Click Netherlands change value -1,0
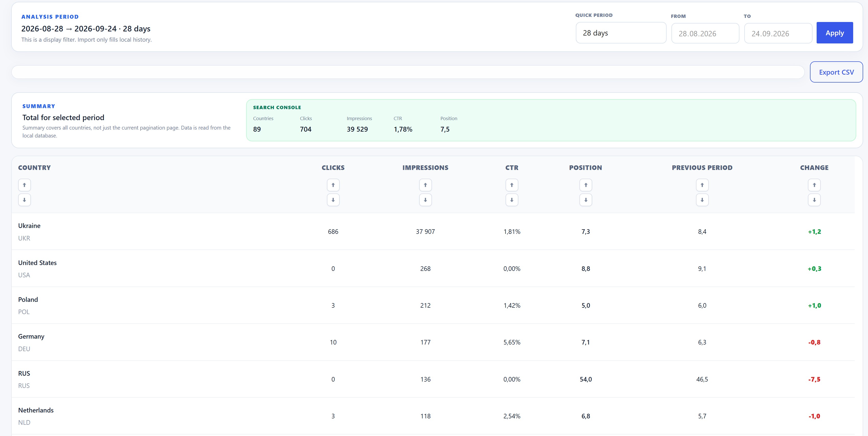The height and width of the screenshot is (436, 868). 814,416
